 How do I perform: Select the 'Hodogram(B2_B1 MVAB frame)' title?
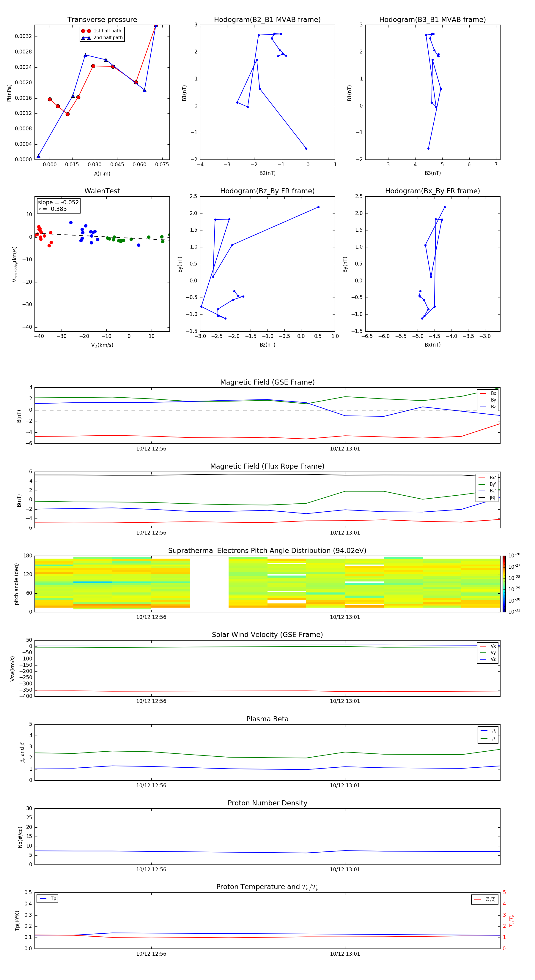[267, 19]
